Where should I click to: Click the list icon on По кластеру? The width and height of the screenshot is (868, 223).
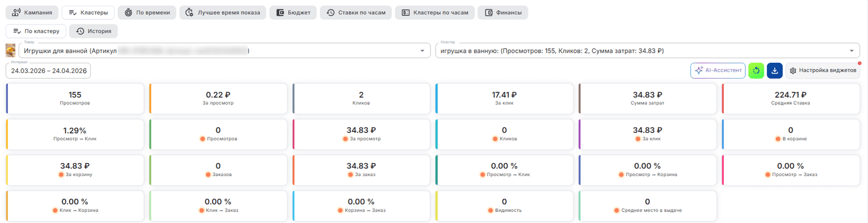[x=16, y=31]
